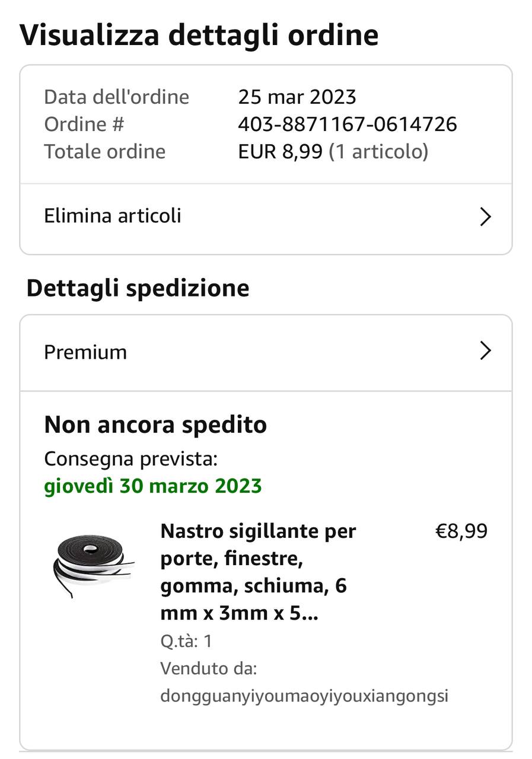This screenshot has height=759, width=532.
Task: Expand the Premium shipping row arrow
Action: [485, 351]
